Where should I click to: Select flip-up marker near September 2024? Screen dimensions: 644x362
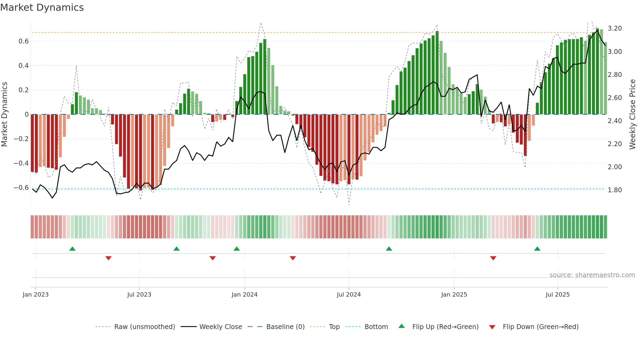(x=389, y=249)
